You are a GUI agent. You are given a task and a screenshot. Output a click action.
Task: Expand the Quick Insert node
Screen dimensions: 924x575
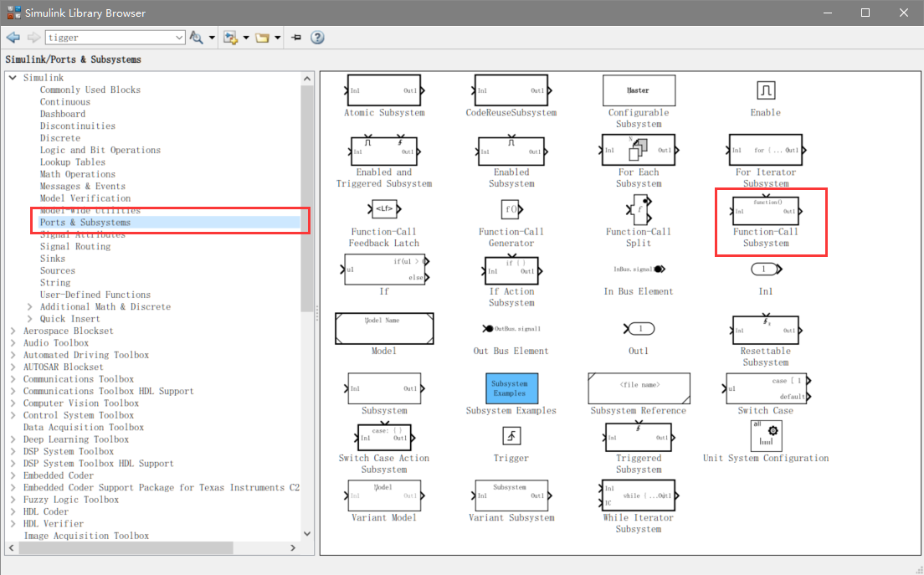[x=30, y=319]
